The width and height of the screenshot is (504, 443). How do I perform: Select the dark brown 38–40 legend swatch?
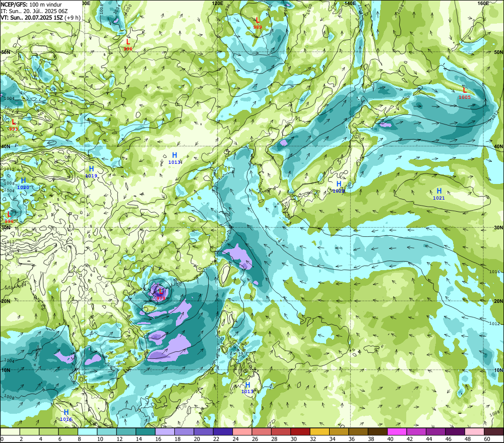tap(377, 431)
